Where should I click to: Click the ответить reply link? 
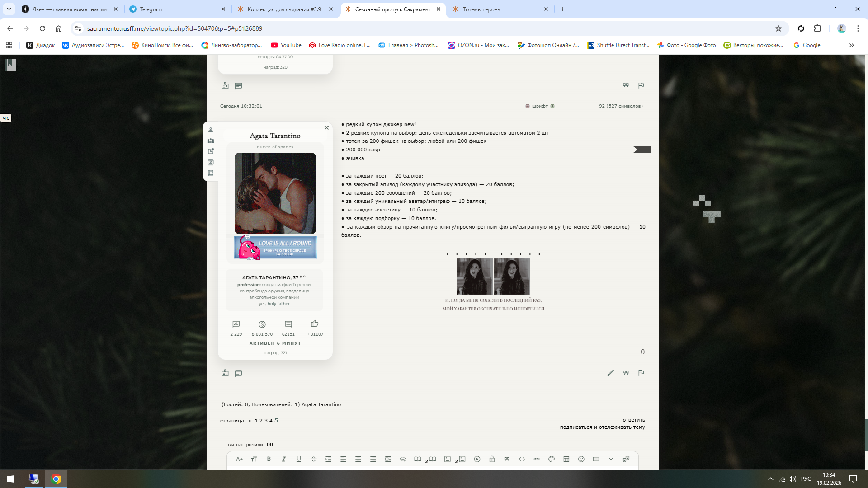[x=633, y=420]
